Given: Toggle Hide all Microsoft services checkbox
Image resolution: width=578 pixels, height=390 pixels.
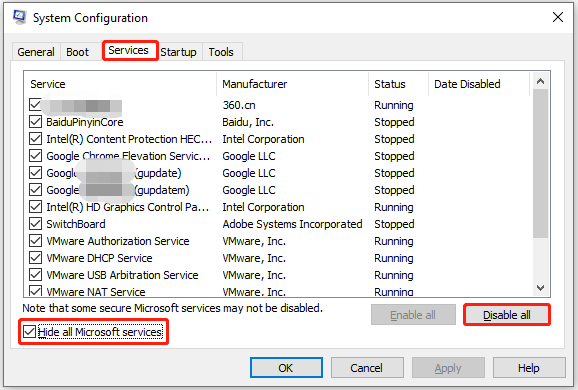Looking at the screenshot, I should click(29, 331).
